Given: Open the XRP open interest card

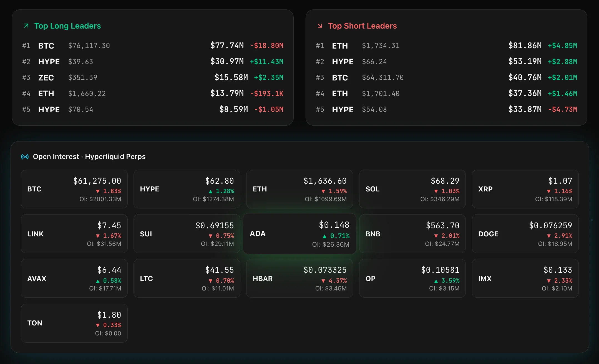Looking at the screenshot, I should point(525,189).
